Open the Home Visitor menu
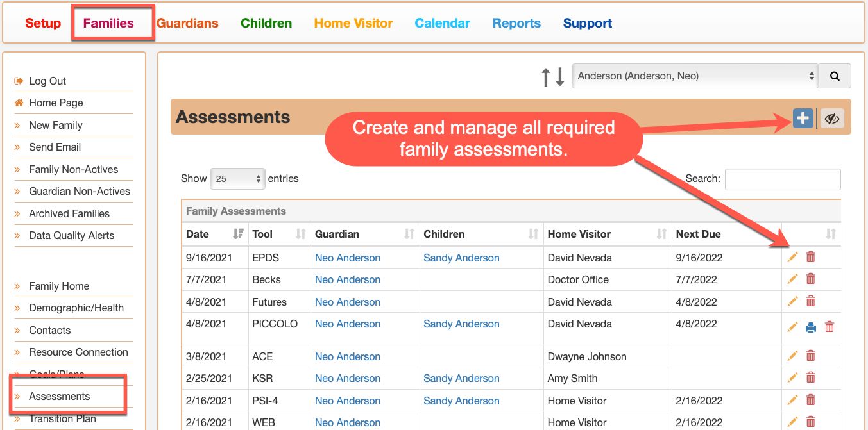 point(353,23)
